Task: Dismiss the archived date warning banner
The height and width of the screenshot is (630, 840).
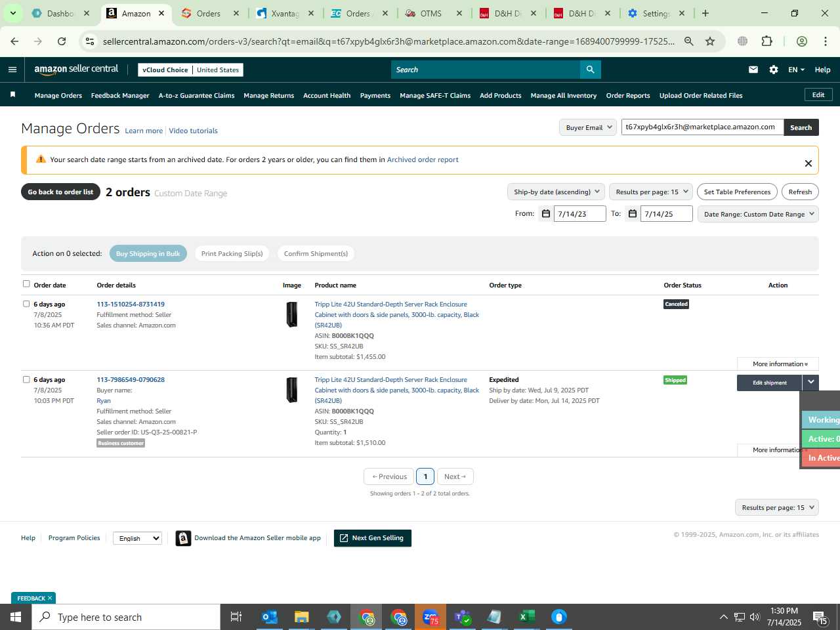Action: 808,163
